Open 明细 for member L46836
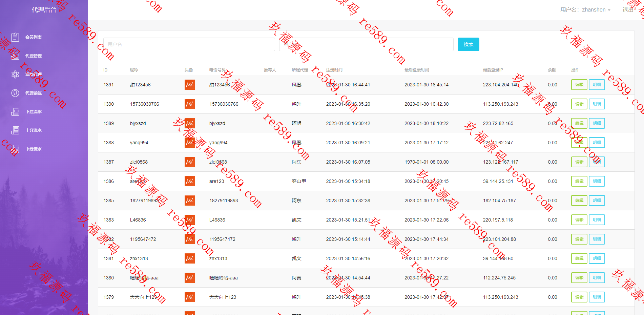This screenshot has width=644, height=315. pyautogui.click(x=597, y=220)
